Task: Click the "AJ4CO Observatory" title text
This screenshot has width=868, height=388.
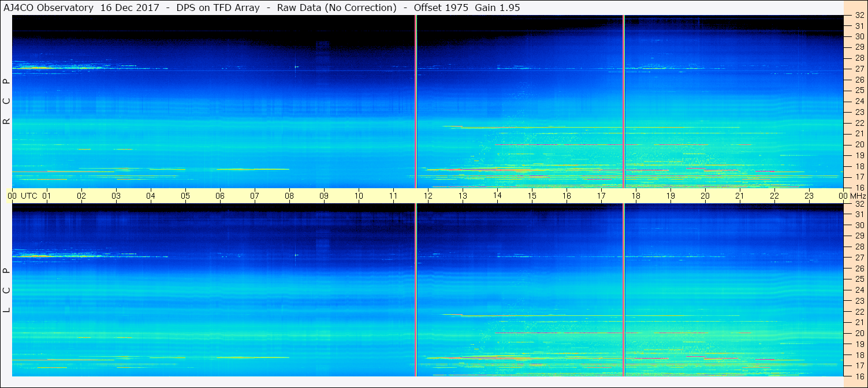Action: 49,8
